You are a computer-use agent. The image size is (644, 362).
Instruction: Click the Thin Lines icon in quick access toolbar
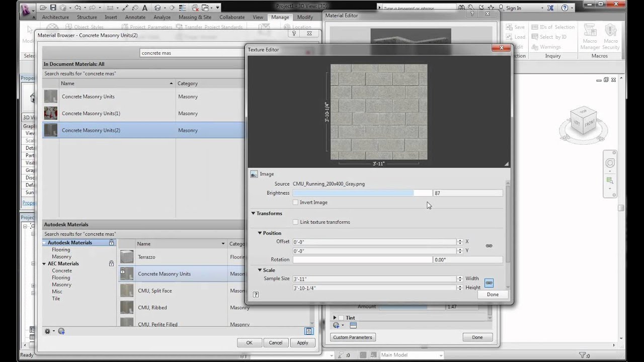pyautogui.click(x=182, y=8)
